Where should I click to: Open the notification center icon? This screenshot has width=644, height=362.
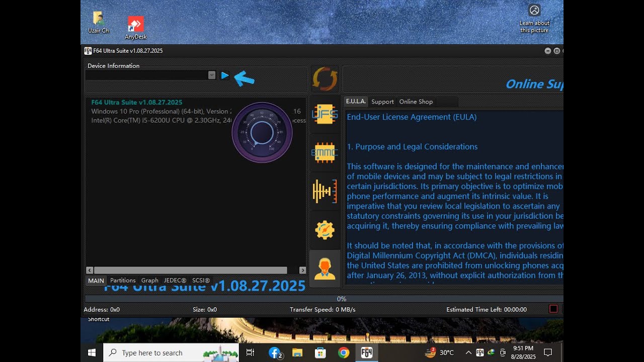(548, 353)
